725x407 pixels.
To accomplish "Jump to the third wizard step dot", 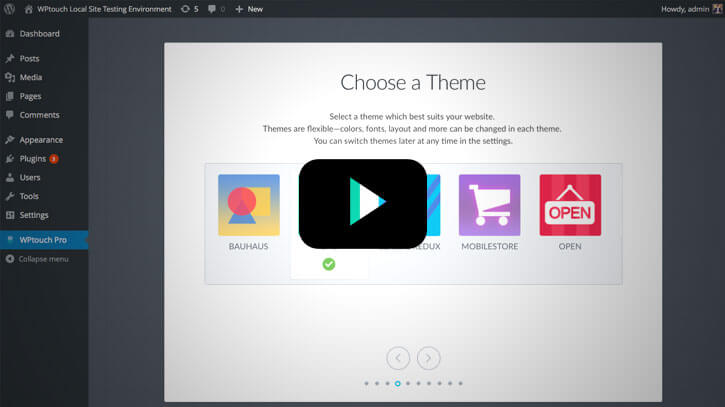I will [387, 383].
